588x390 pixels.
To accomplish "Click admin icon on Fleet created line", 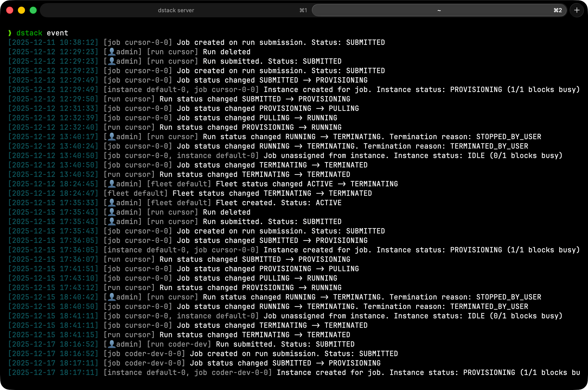I will [x=112, y=203].
